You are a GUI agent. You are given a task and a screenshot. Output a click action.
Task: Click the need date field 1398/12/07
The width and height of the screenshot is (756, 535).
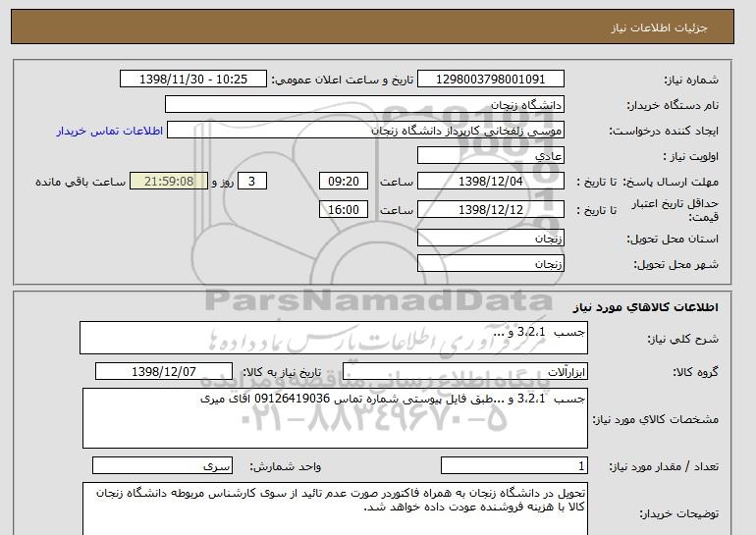[164, 372]
